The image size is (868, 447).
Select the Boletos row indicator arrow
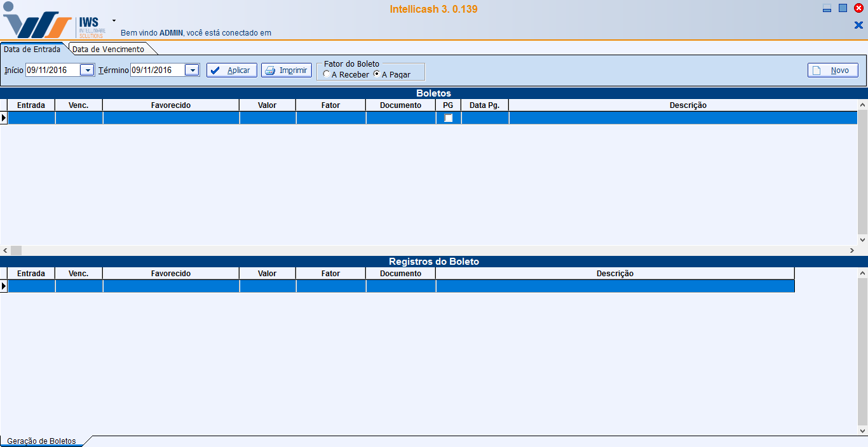click(4, 117)
